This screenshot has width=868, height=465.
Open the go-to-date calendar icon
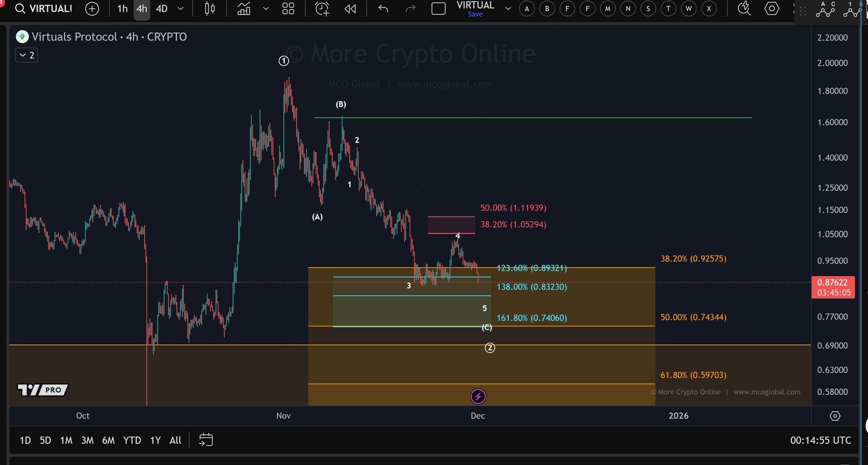(206, 440)
